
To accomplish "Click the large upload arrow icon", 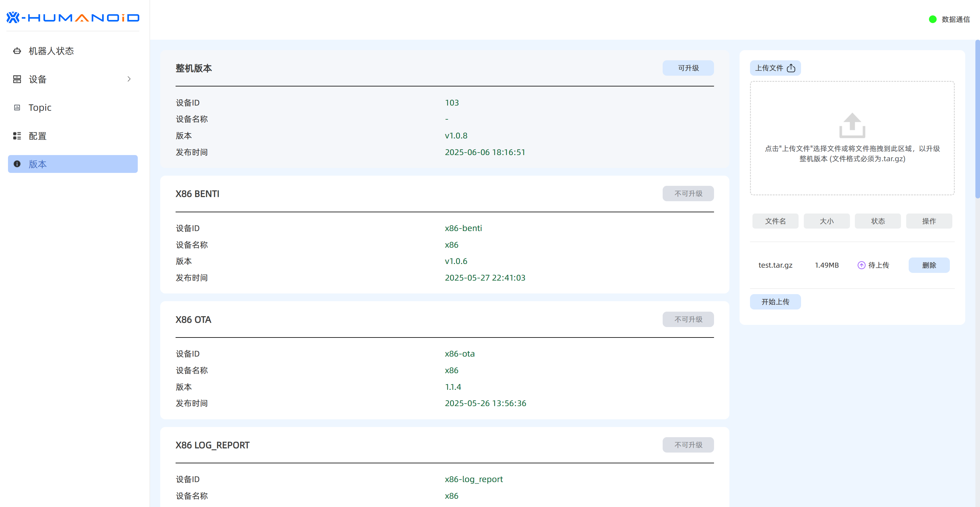I will pyautogui.click(x=852, y=126).
